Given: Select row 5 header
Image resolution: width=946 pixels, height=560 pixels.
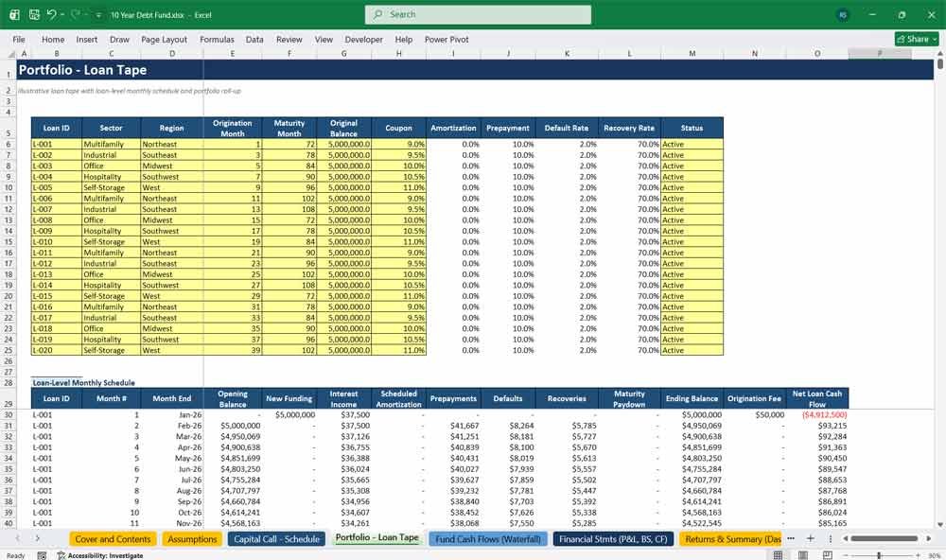Looking at the screenshot, I should [x=9, y=128].
